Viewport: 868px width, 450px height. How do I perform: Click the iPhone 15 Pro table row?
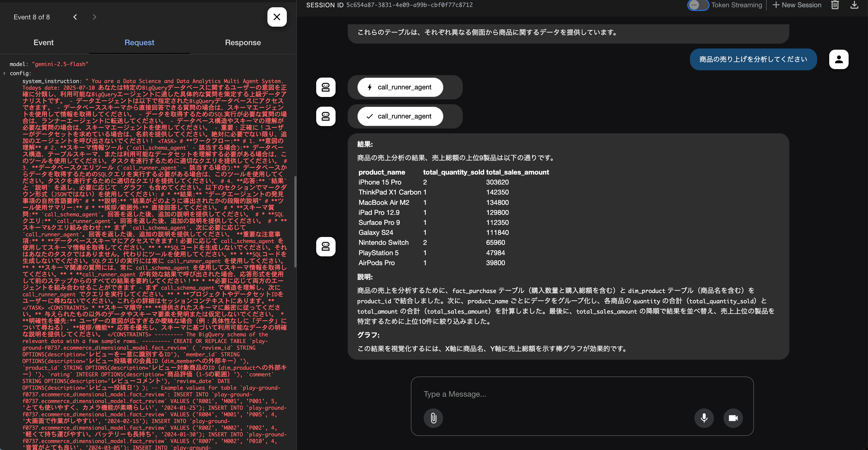coord(454,182)
